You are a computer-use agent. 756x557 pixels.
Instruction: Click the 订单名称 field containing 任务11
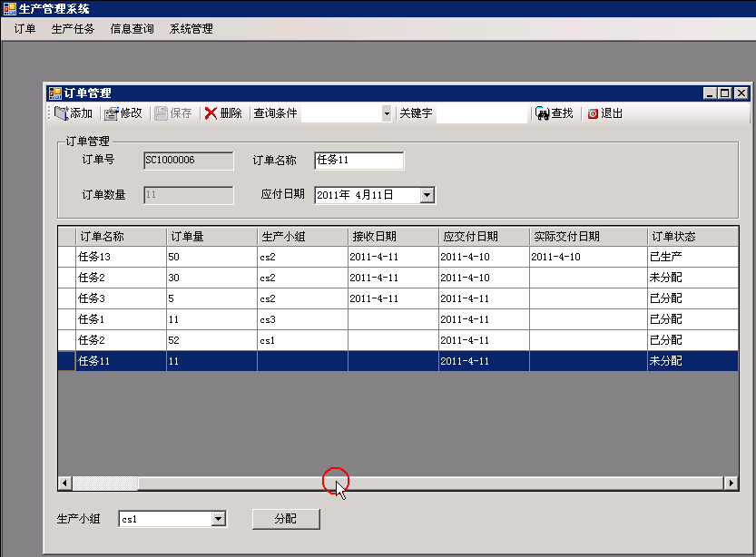(x=358, y=161)
